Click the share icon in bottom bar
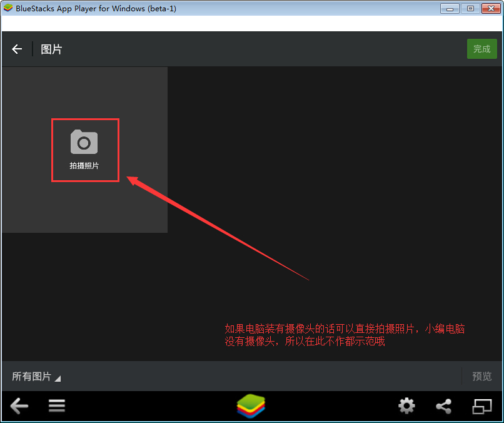The width and height of the screenshot is (504, 423). coord(444,406)
